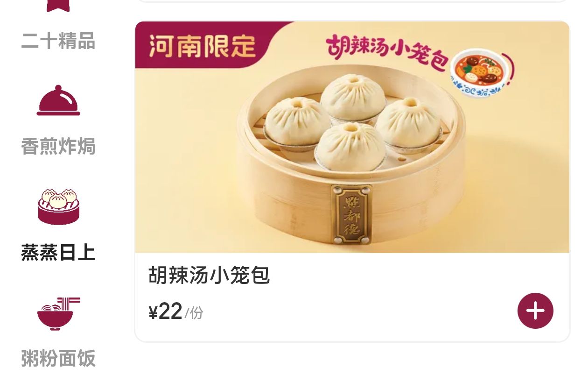Click the front-center bun in the steamer

point(350,146)
